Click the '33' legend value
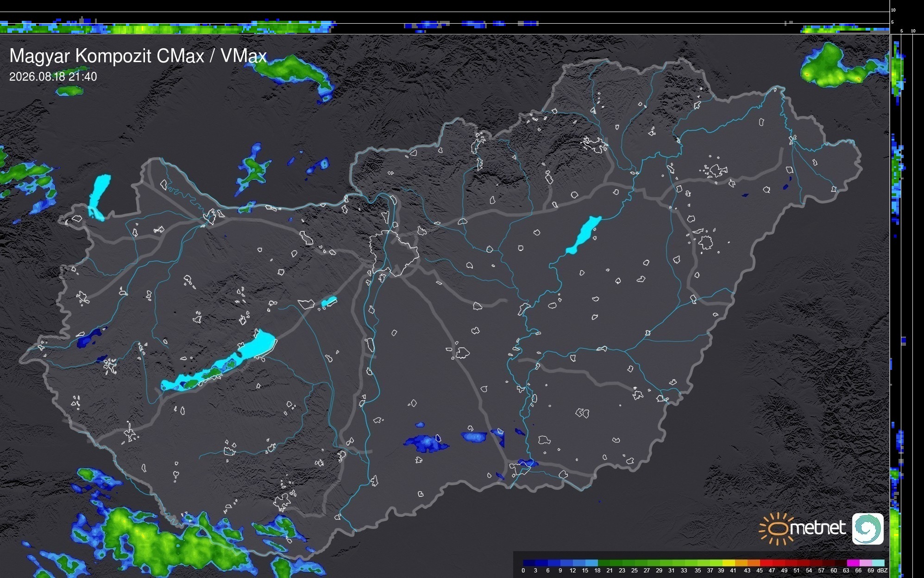Viewport: 924px width, 578px height. coord(684,571)
